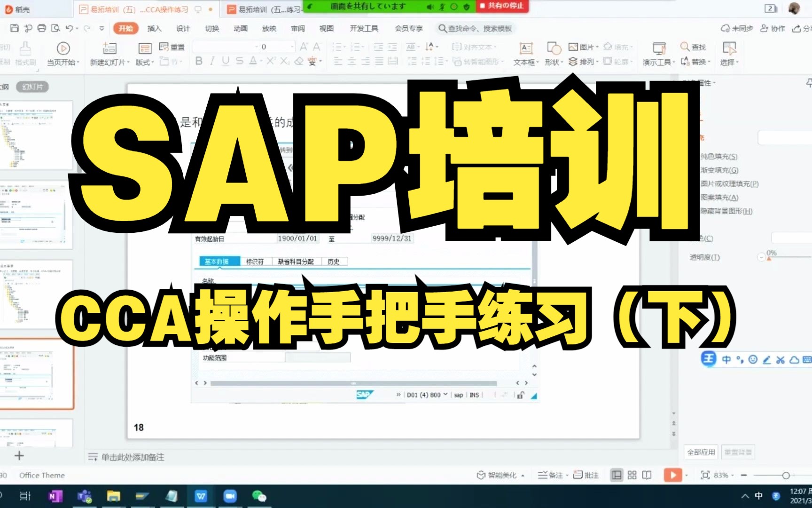Open the 开发工具 Developer tab

click(x=364, y=28)
